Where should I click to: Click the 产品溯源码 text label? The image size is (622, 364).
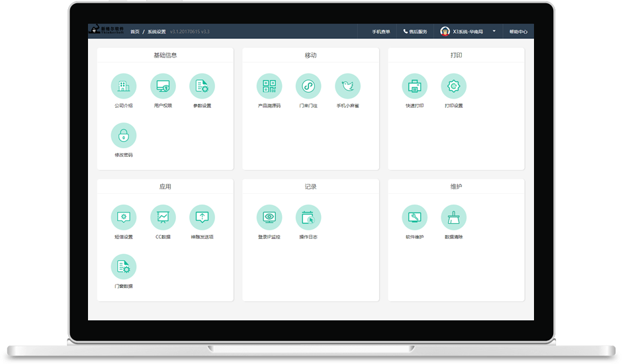tap(269, 106)
